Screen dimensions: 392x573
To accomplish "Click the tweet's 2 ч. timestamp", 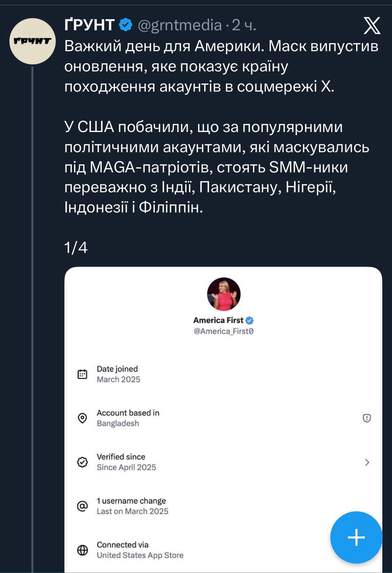I will (x=244, y=25).
